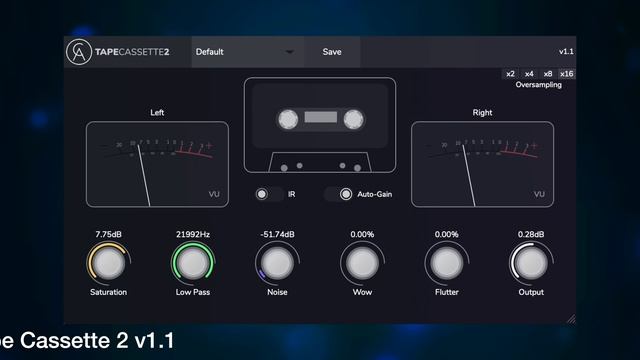Click the Caelum Audio CA logo
This screenshot has width=640, height=360.
point(79,52)
